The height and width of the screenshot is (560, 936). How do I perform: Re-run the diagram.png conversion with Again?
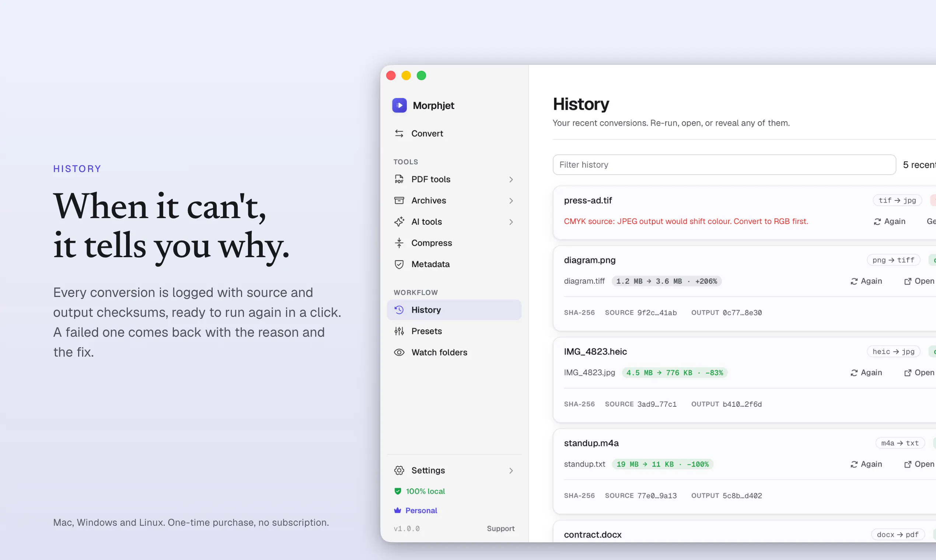[866, 281]
